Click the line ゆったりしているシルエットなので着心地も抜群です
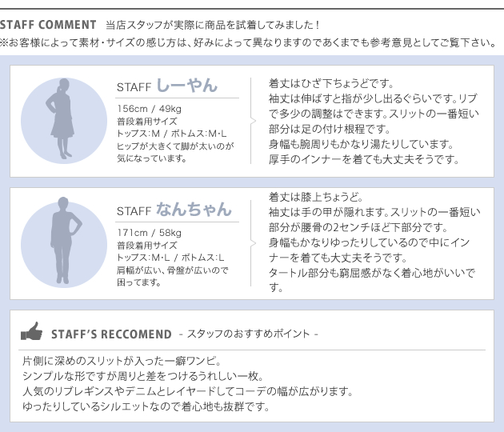 click(146, 406)
